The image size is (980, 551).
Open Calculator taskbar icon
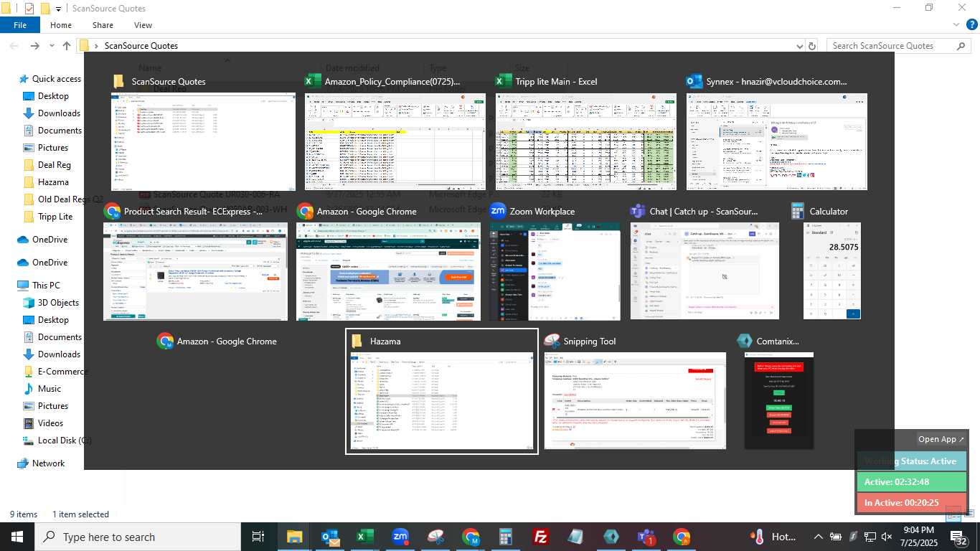pos(506,537)
